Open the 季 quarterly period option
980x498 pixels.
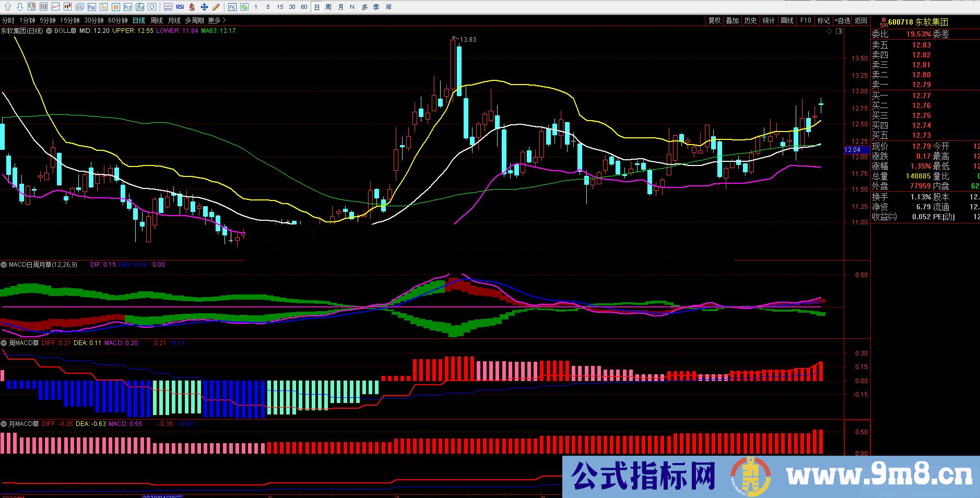pyautogui.click(x=376, y=7)
